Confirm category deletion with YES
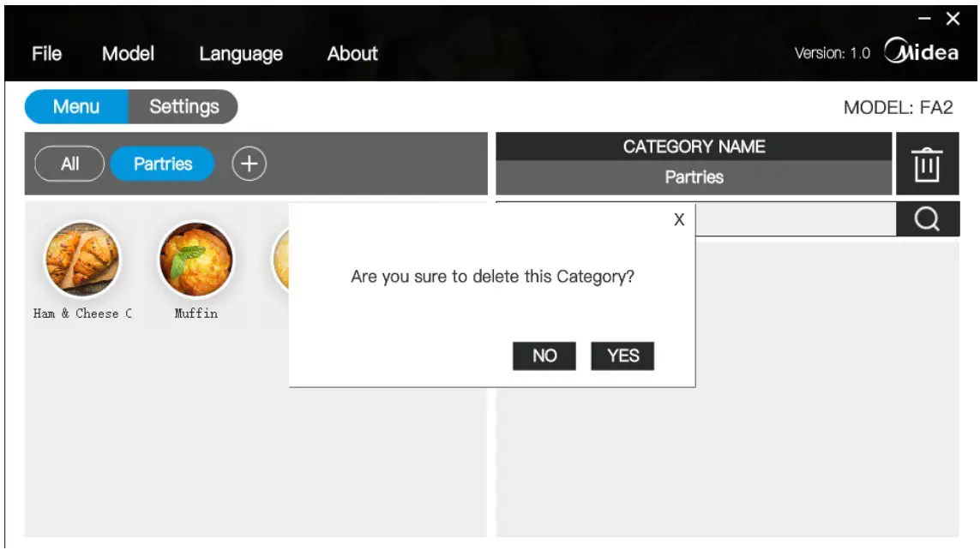This screenshot has width=980, height=550. point(622,356)
